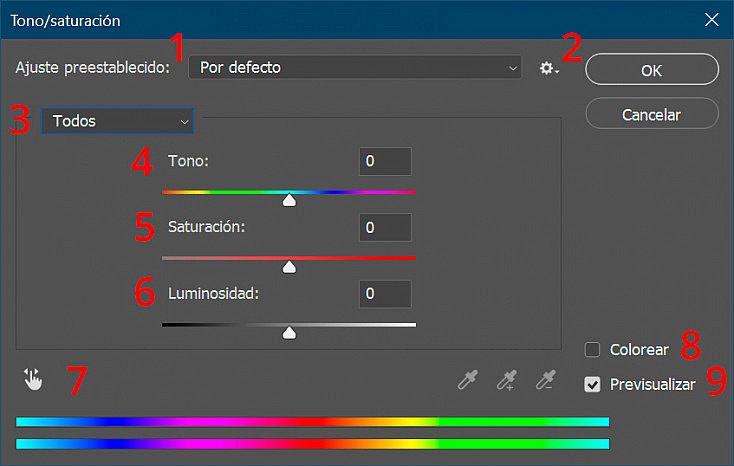Click the Luminosidad value input field

point(385,294)
